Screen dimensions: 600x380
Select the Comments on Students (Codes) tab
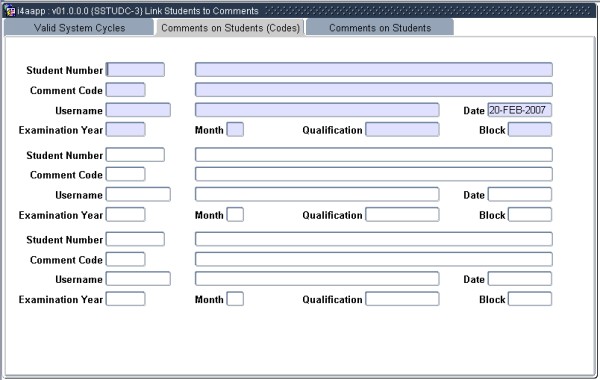[230, 28]
